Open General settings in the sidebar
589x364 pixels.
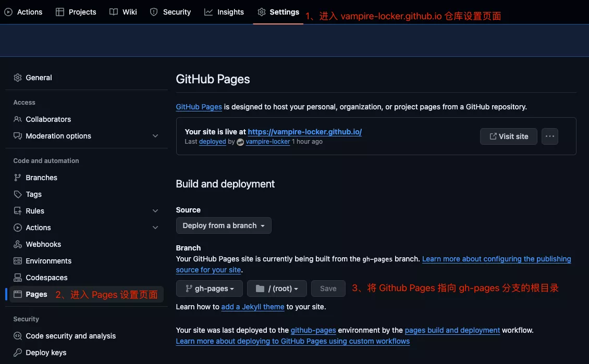pos(87,78)
